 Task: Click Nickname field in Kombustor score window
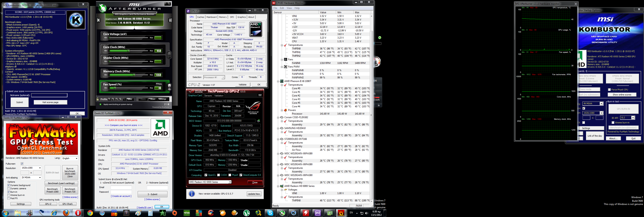click(x=49, y=95)
